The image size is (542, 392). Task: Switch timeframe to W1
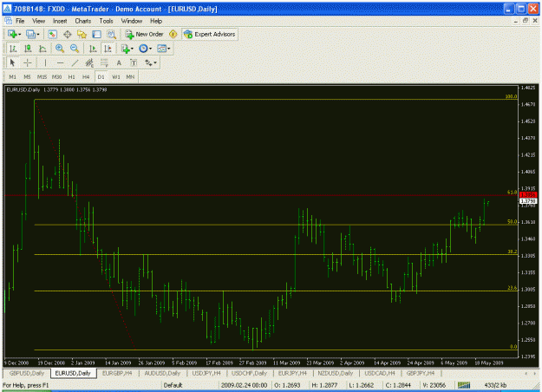pos(116,76)
